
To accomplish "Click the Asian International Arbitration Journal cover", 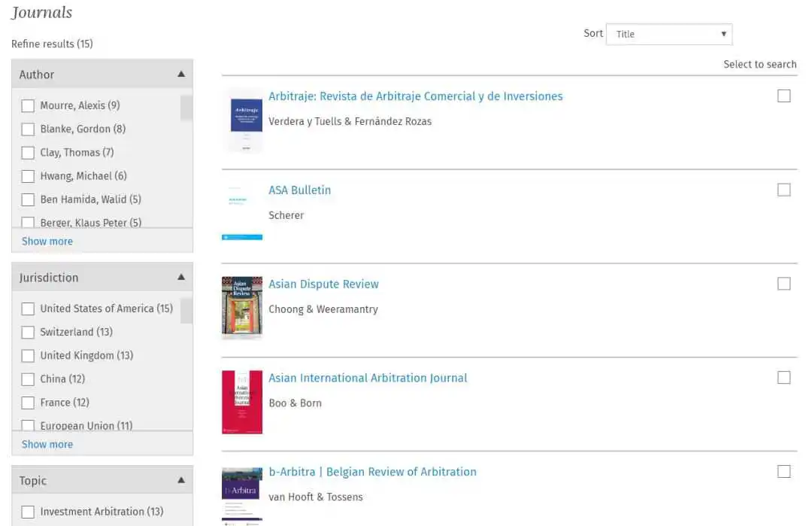I will tap(242, 402).
